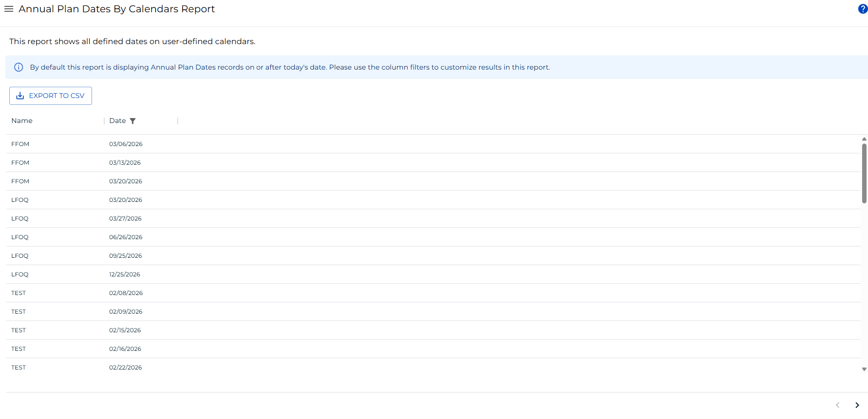
Task: Sort by the Name column header
Action: [x=22, y=121]
